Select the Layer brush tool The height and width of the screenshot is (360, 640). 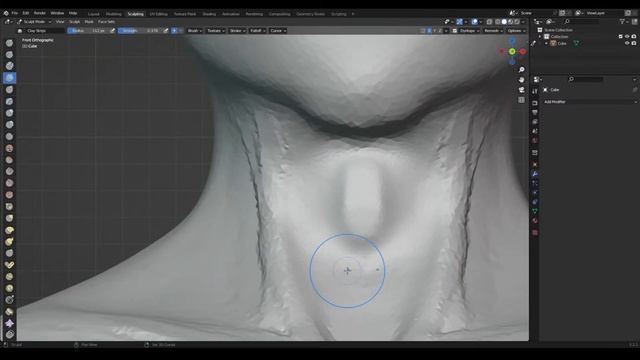[x=9, y=101]
